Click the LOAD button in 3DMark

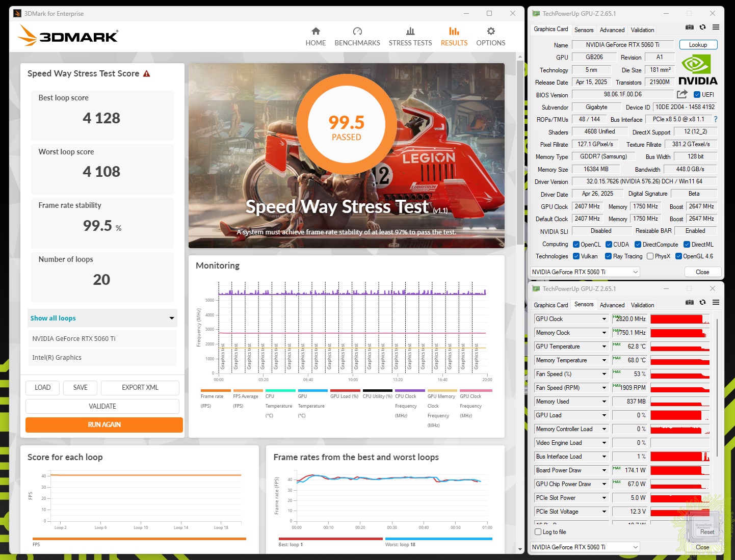point(42,388)
